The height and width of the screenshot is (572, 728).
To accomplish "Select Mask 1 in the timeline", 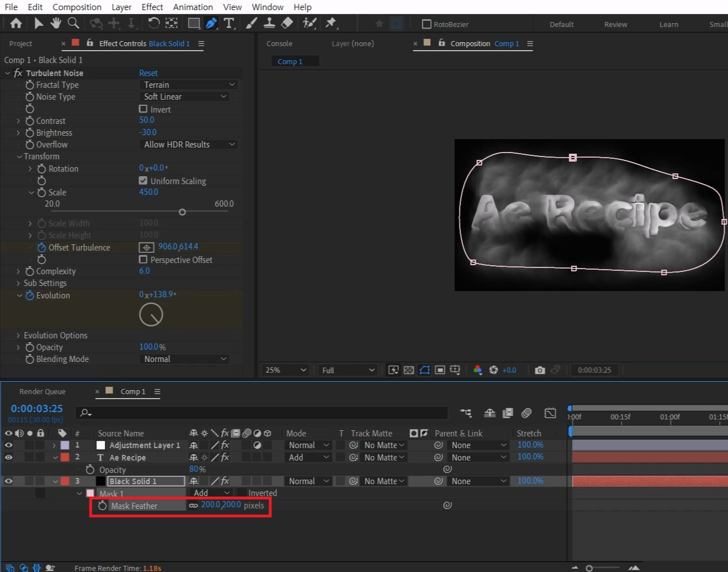I will point(111,493).
